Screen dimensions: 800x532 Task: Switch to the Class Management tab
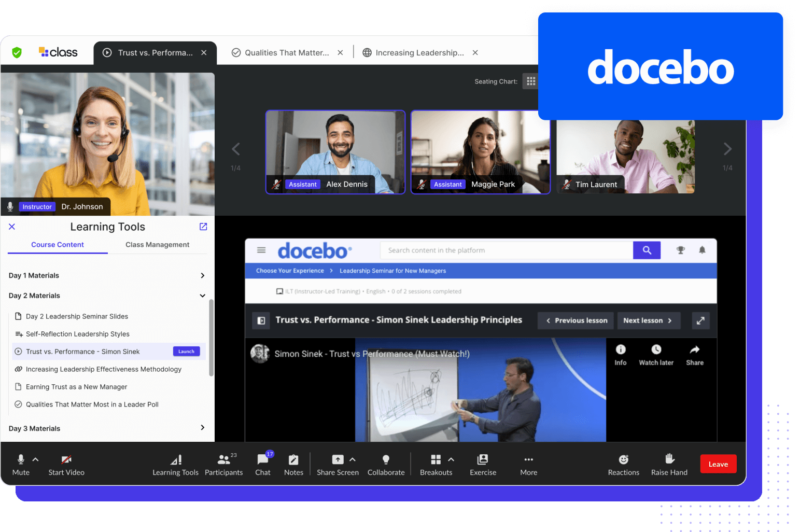pyautogui.click(x=157, y=245)
